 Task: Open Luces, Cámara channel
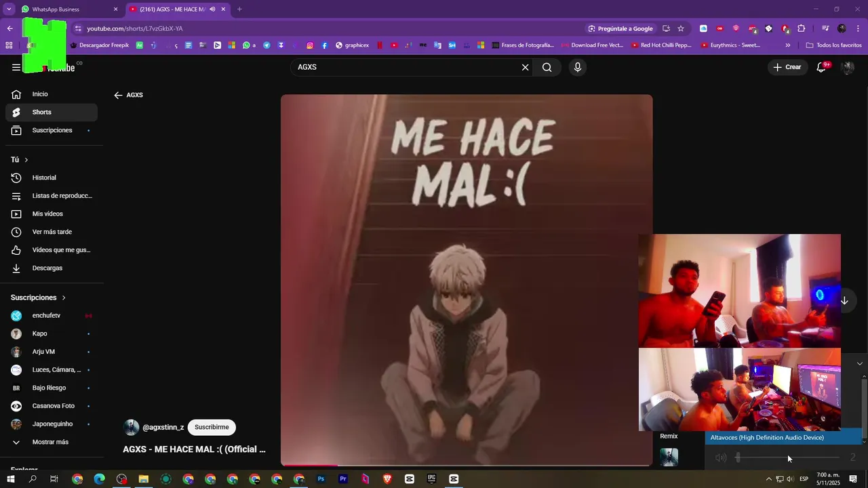coord(52,370)
